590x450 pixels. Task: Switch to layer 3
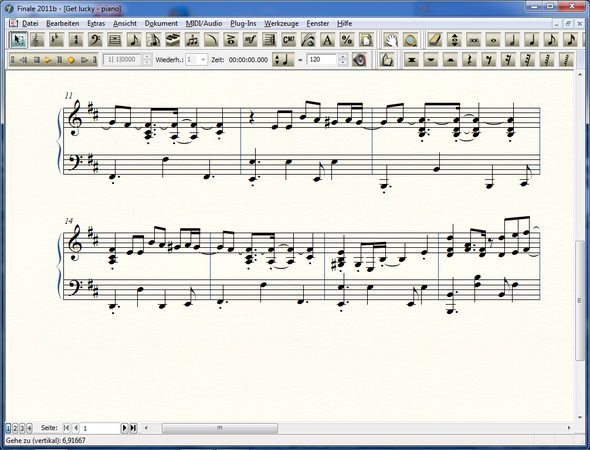tap(22, 428)
